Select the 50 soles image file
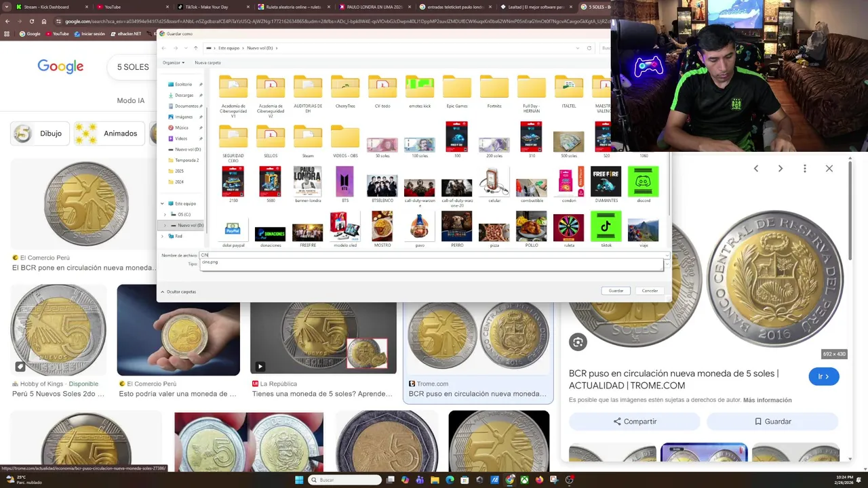 click(382, 146)
